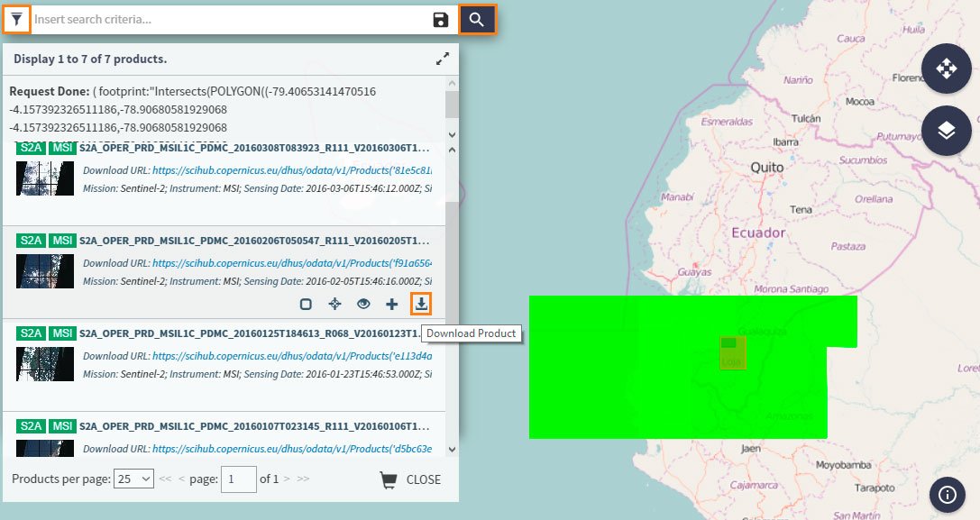The height and width of the screenshot is (520, 980).
Task: Click the Ibarra label on the map
Action: tap(785, 141)
